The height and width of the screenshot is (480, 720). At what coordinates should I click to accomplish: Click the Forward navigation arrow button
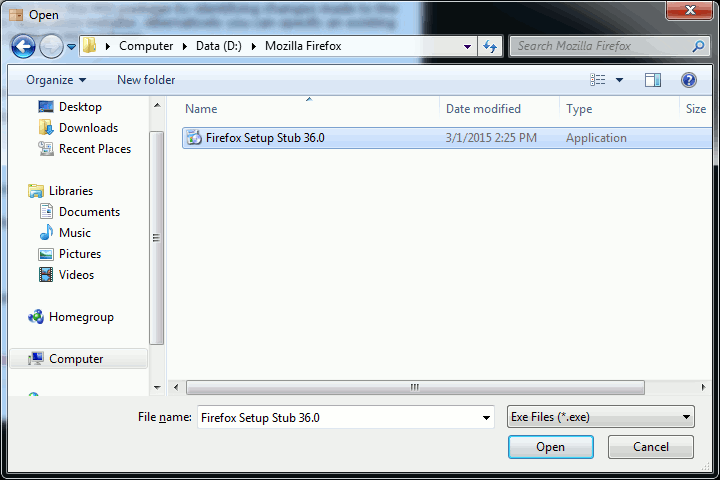(51, 46)
